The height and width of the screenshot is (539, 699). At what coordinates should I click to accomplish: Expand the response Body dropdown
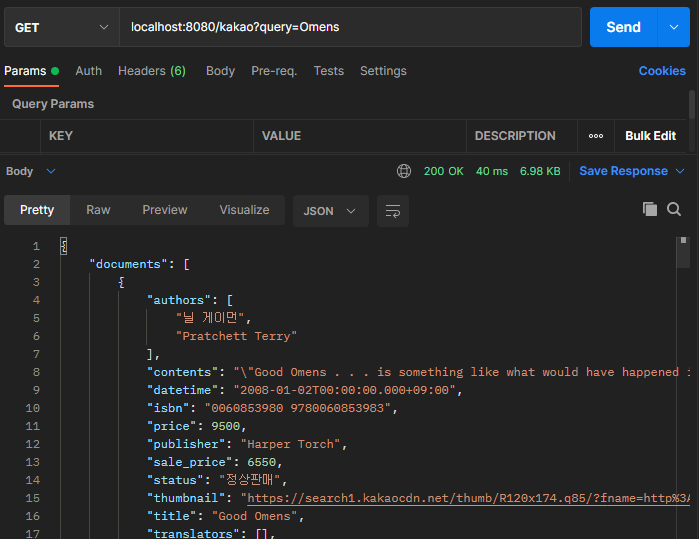pos(31,171)
